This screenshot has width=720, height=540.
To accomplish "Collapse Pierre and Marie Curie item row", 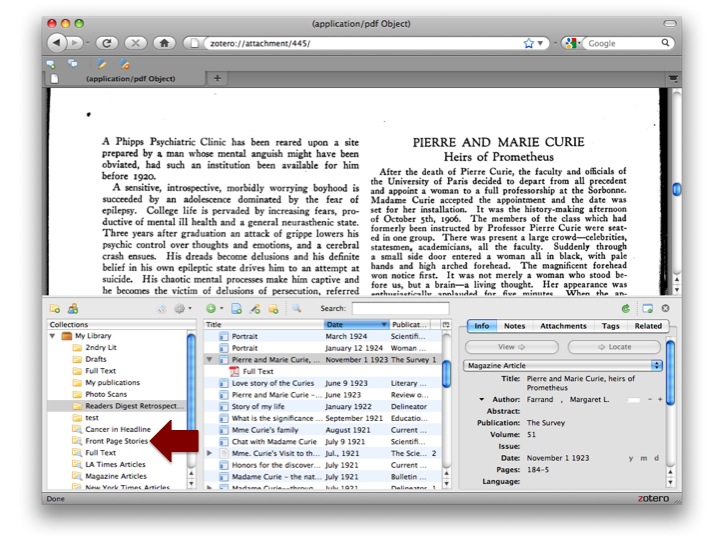I will pos(209,360).
